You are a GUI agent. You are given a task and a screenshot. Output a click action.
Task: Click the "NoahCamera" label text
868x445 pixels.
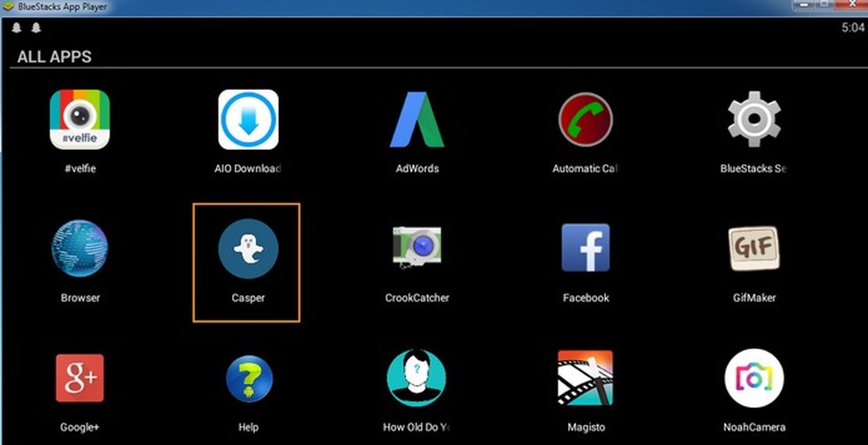(754, 427)
